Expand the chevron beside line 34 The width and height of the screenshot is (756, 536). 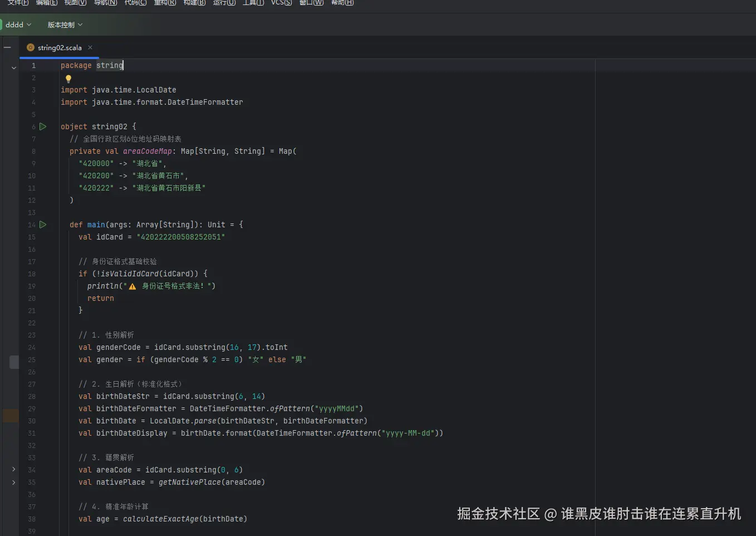[14, 469]
